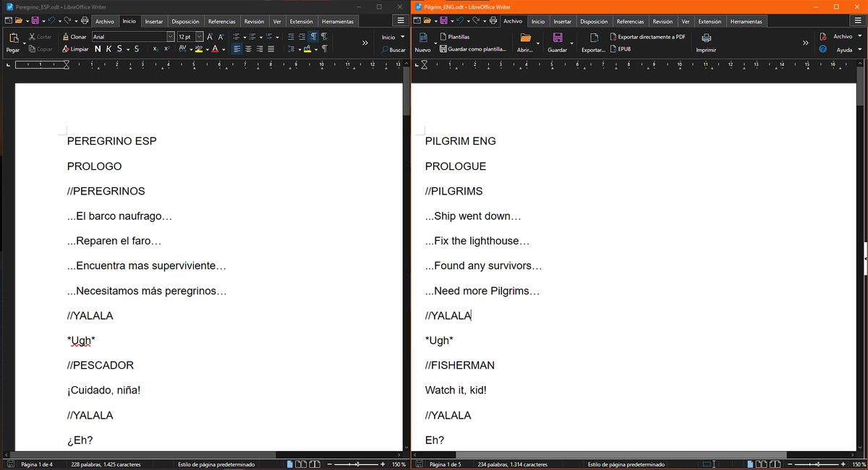The height and width of the screenshot is (470, 868).
Task: Click Cortar (cut) in Peregrino_ESP window
Action: point(41,37)
